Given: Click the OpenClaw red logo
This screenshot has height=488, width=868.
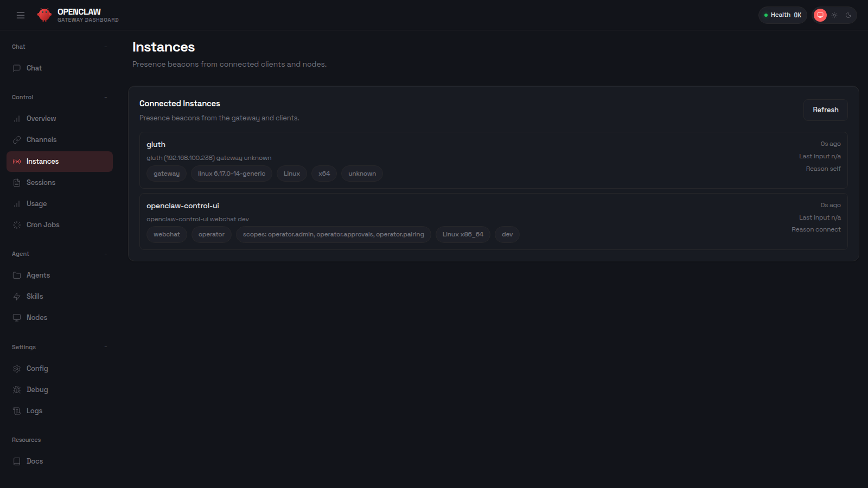Looking at the screenshot, I should 44,15.
